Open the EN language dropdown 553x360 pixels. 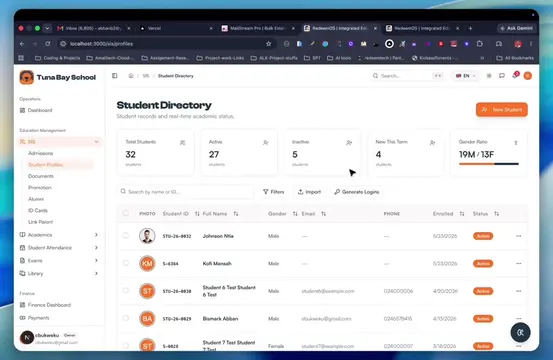[x=466, y=76]
